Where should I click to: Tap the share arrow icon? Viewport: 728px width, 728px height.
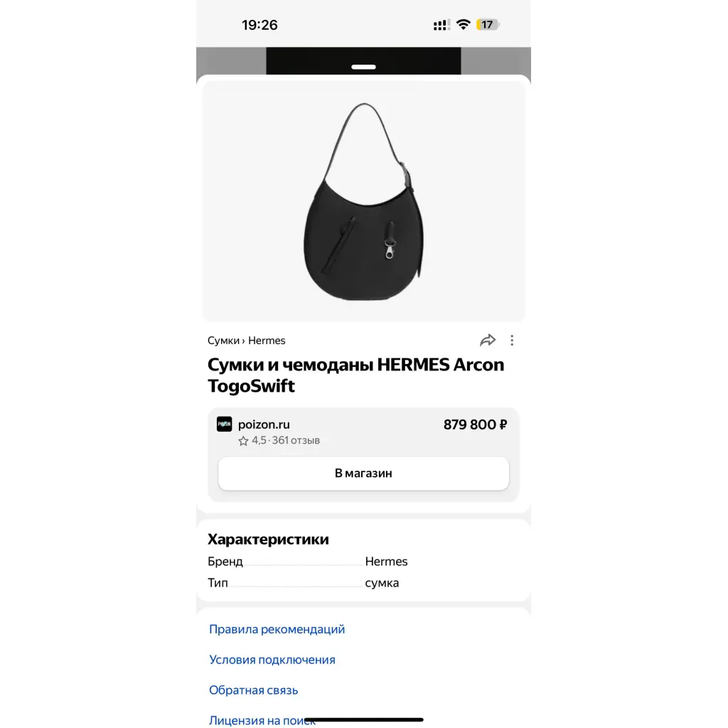(488, 341)
